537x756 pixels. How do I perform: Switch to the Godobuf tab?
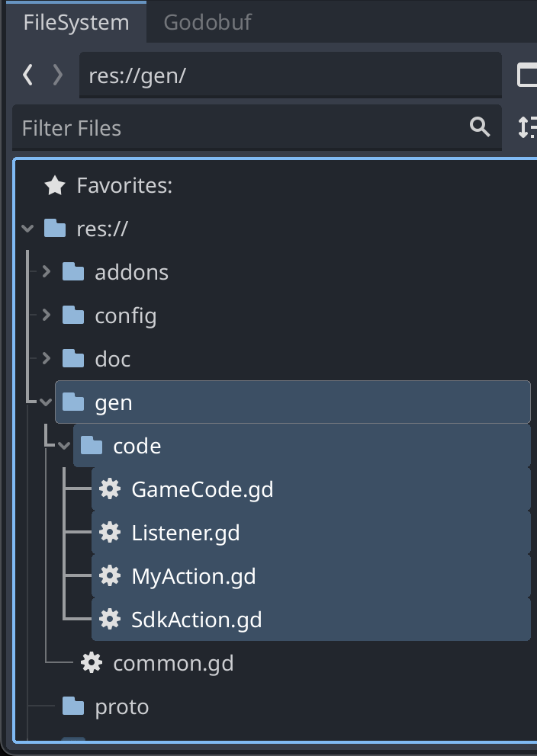pos(205,22)
